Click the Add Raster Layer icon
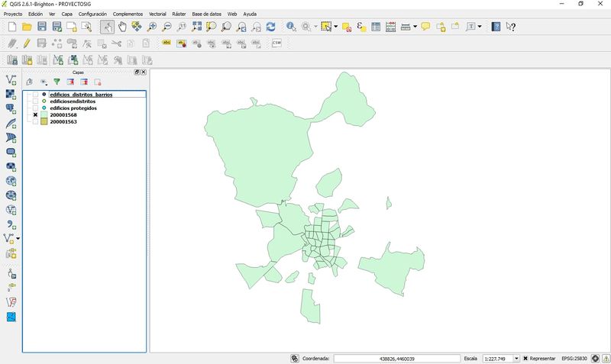The image size is (611, 364). coord(11,95)
